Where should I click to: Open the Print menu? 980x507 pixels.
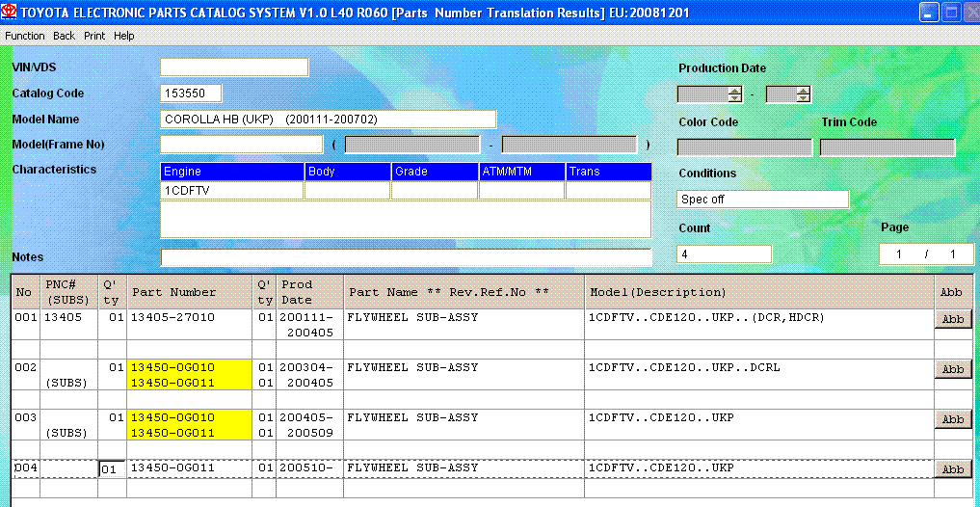point(94,36)
